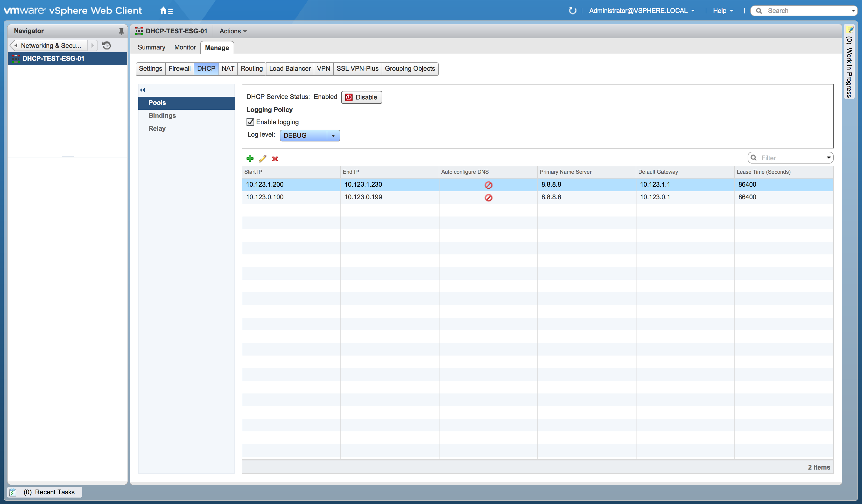Screen dimensions: 862x504
Task: Expand the search box dropdown arrow
Action: tap(853, 11)
